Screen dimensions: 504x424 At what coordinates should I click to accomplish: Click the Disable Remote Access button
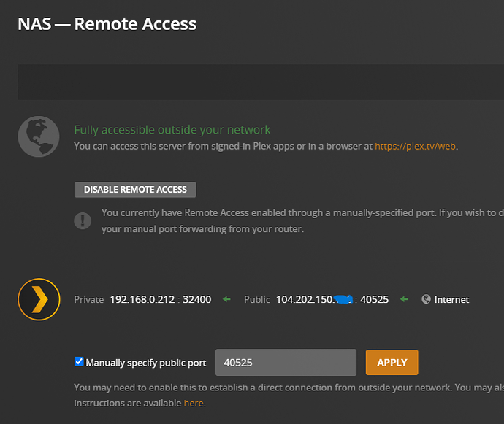(x=135, y=190)
